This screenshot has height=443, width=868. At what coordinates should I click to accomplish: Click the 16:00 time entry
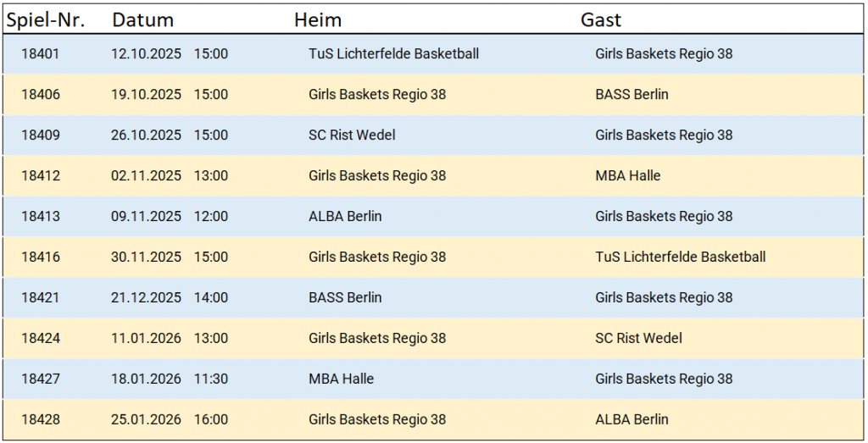point(211,420)
